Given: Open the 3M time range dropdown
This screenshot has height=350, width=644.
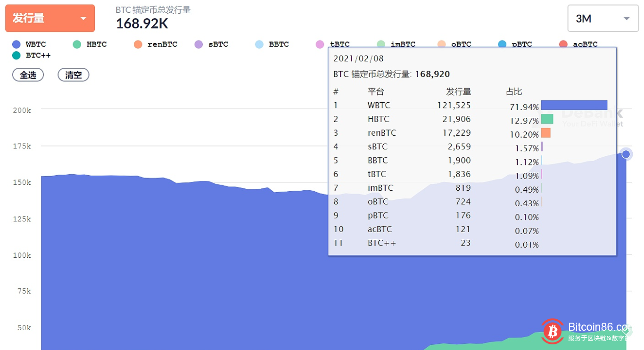Looking at the screenshot, I should pyautogui.click(x=603, y=18).
